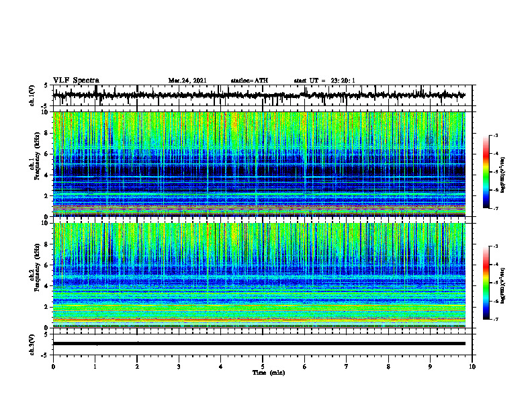The image size is (532, 411).
Task: Select the date text "Mar.24, 2021"
Action: point(187,81)
